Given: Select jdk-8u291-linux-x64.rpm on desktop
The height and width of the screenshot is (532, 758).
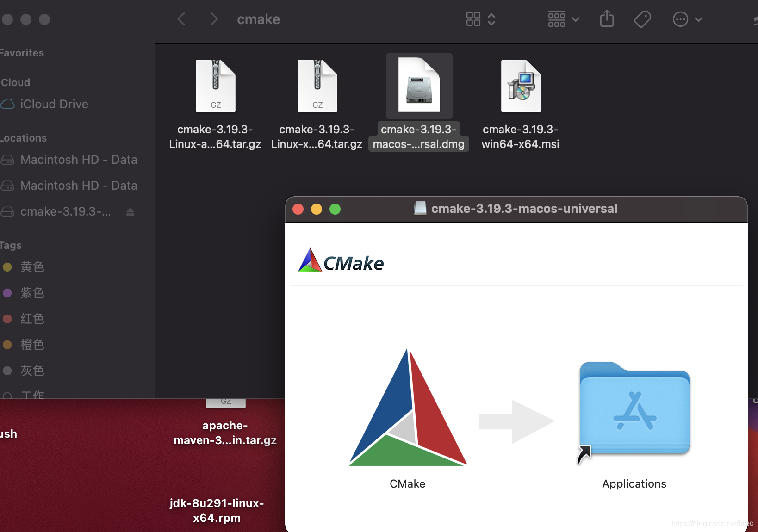Looking at the screenshot, I should point(217,510).
